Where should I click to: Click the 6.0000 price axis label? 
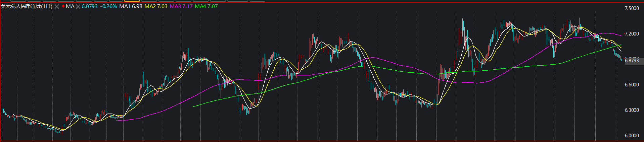click(x=632, y=136)
